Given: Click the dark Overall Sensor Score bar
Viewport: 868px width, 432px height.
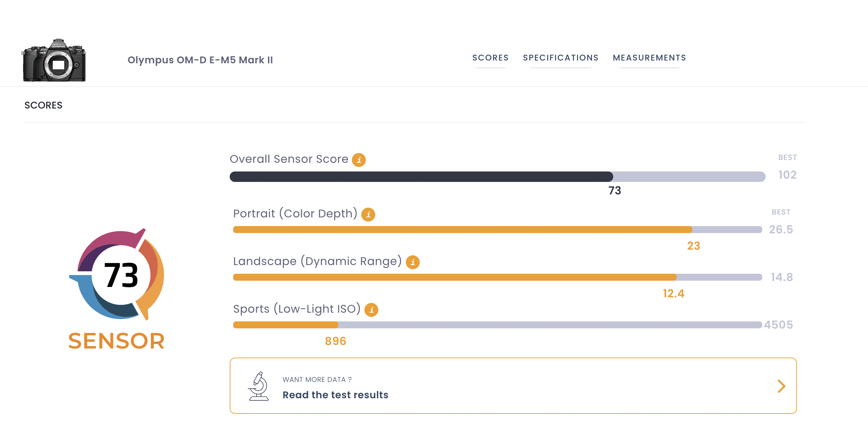Looking at the screenshot, I should tap(421, 177).
